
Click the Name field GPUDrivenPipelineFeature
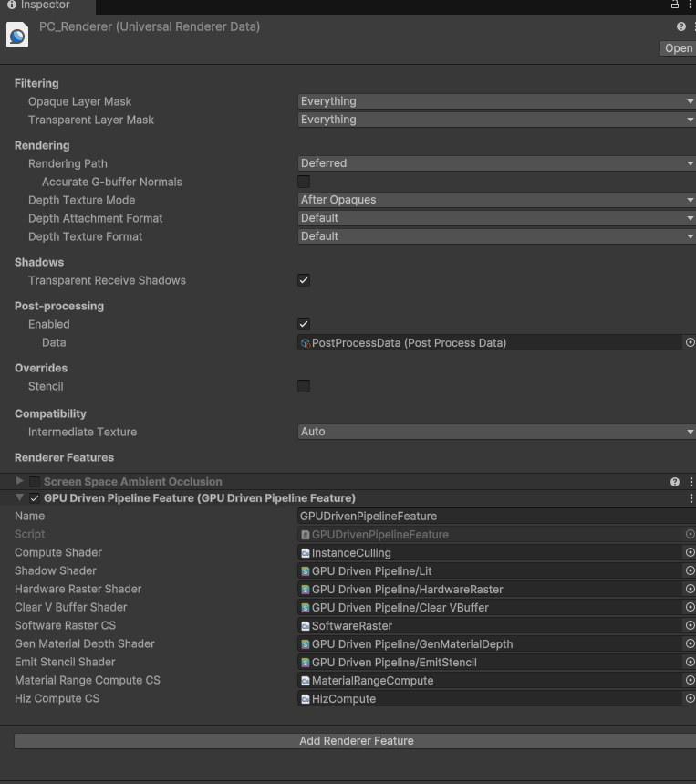click(496, 516)
